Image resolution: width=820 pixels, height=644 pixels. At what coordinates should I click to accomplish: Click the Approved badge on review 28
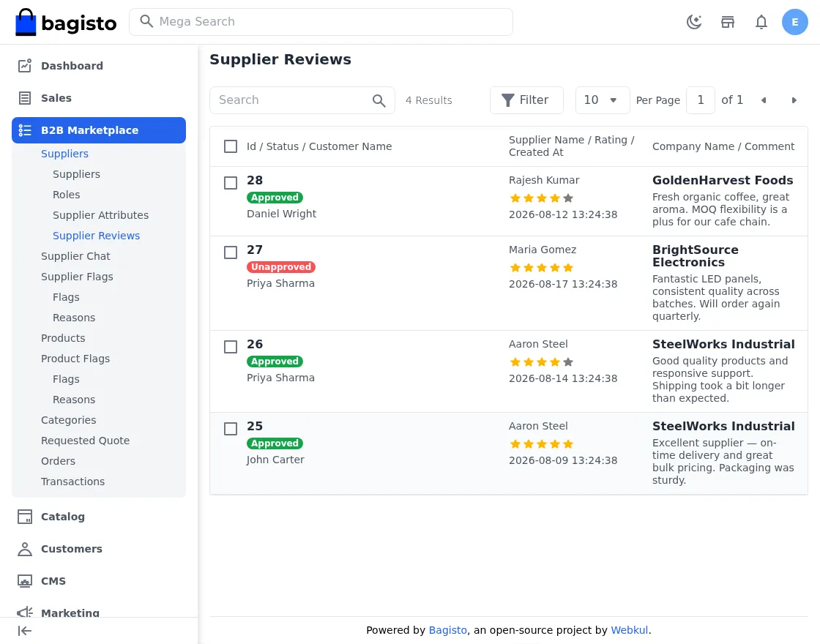275,198
